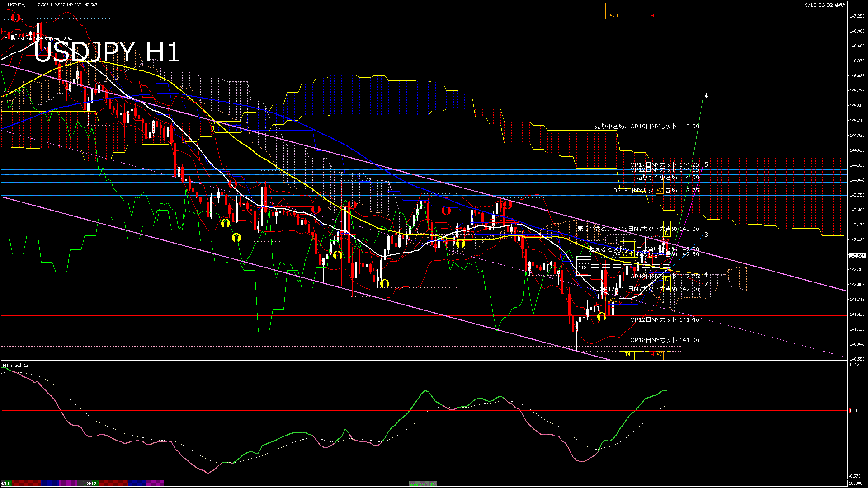Click the H1 macd (12) indicator label

(x=16, y=365)
